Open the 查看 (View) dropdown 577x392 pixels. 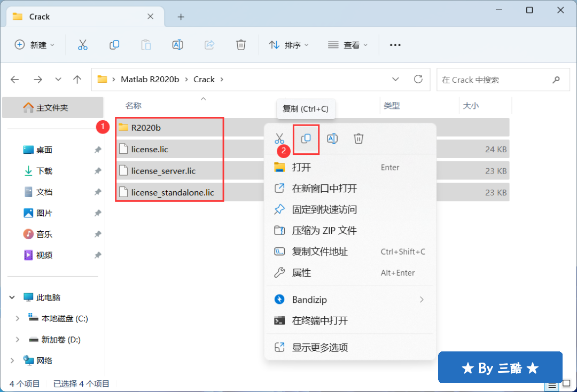[348, 45]
